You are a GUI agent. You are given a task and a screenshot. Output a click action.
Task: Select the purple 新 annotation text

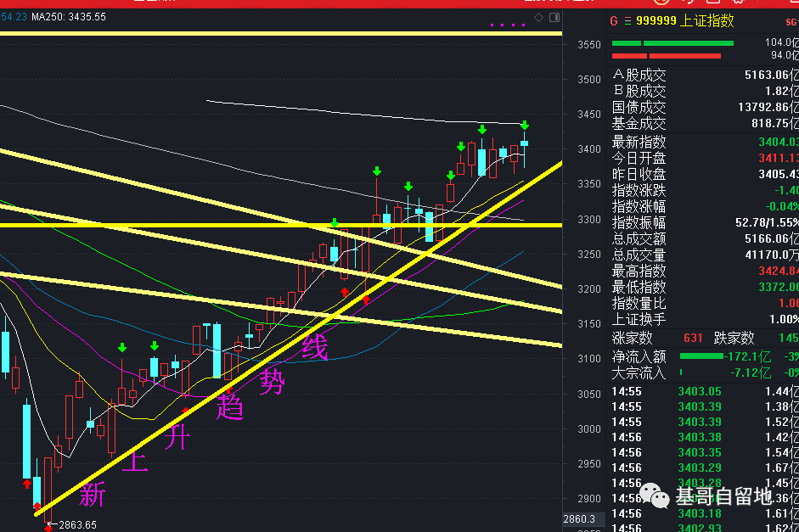pyautogui.click(x=93, y=495)
